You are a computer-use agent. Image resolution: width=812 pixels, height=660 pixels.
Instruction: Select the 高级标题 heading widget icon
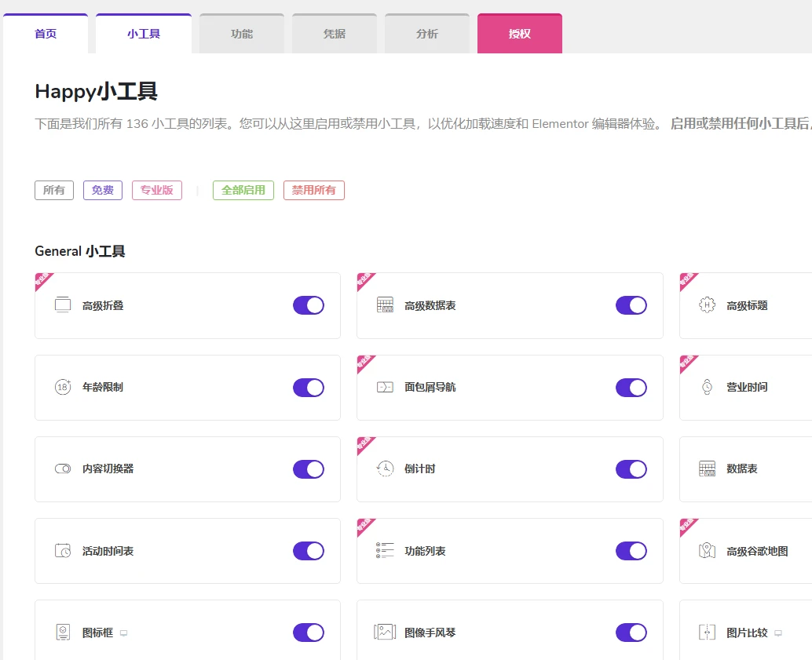coord(708,304)
